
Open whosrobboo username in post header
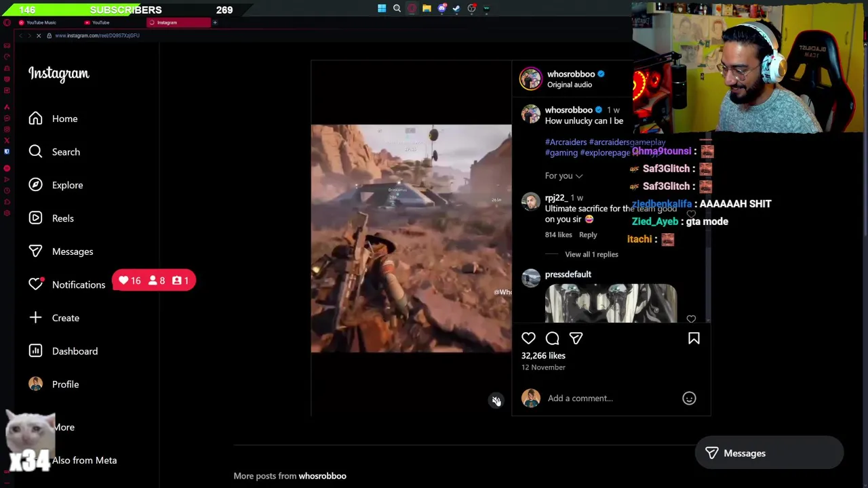click(571, 74)
